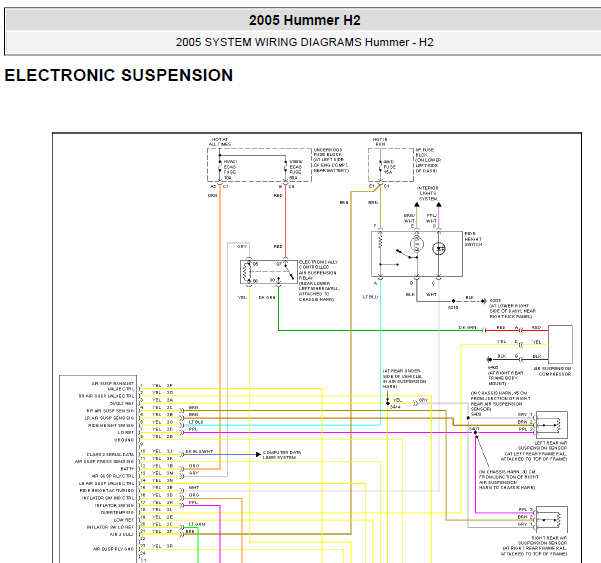601x563 pixels.
Task: Click the "DK BLU/WHT" wire label
Action: tap(199, 451)
